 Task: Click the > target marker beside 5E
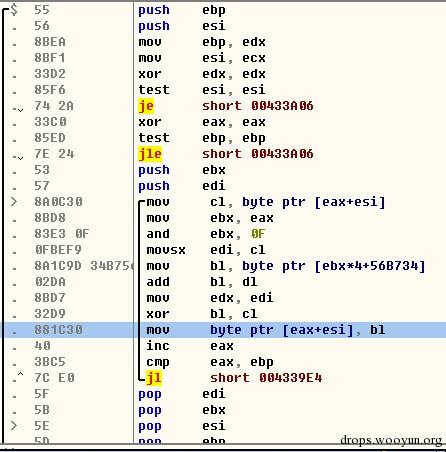pos(14,426)
